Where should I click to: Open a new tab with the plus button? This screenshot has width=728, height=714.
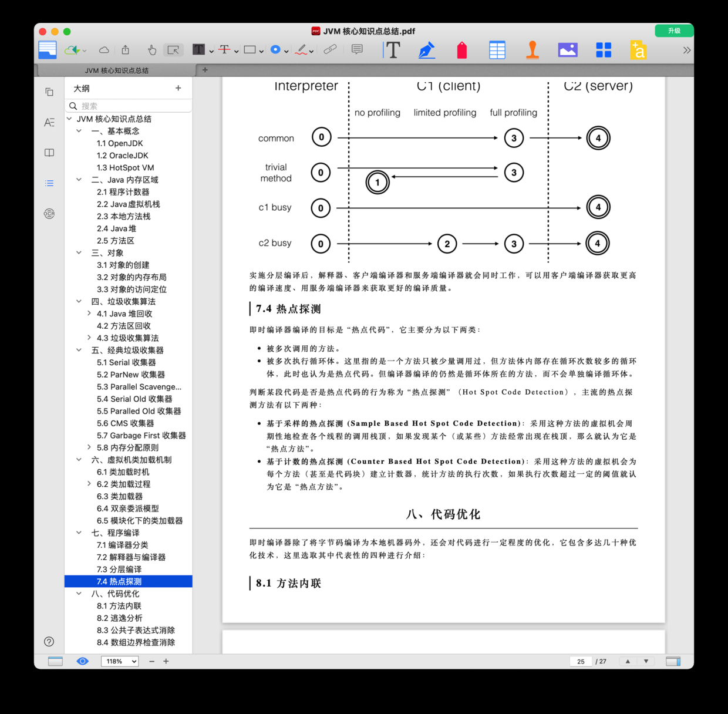(205, 70)
